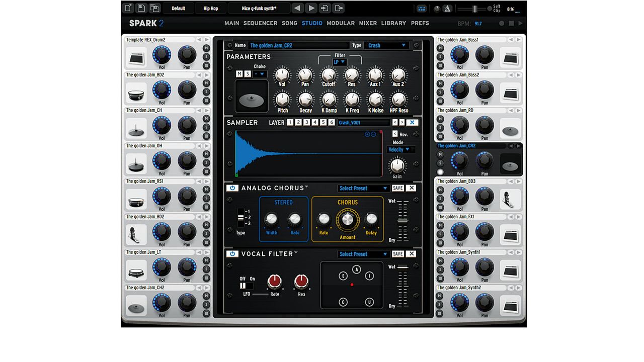Click the export icon in top toolbar

point(339,8)
